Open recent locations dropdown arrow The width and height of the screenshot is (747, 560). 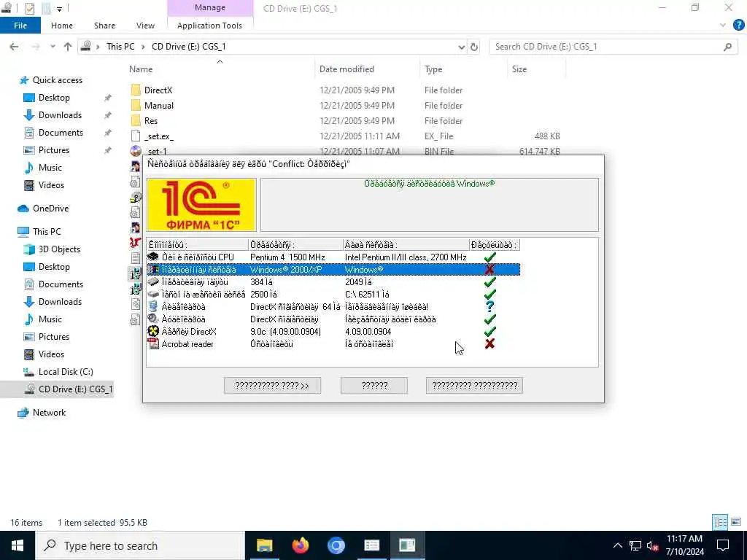53,47
